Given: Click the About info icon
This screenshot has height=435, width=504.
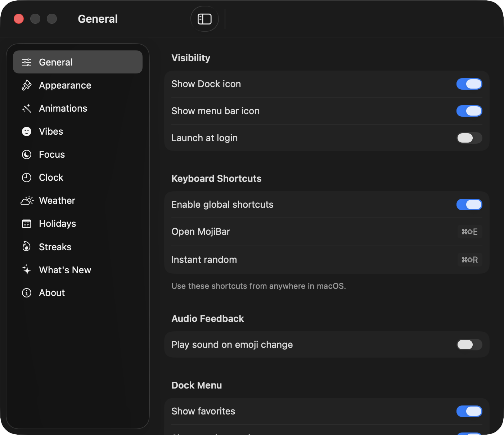Looking at the screenshot, I should coord(26,293).
